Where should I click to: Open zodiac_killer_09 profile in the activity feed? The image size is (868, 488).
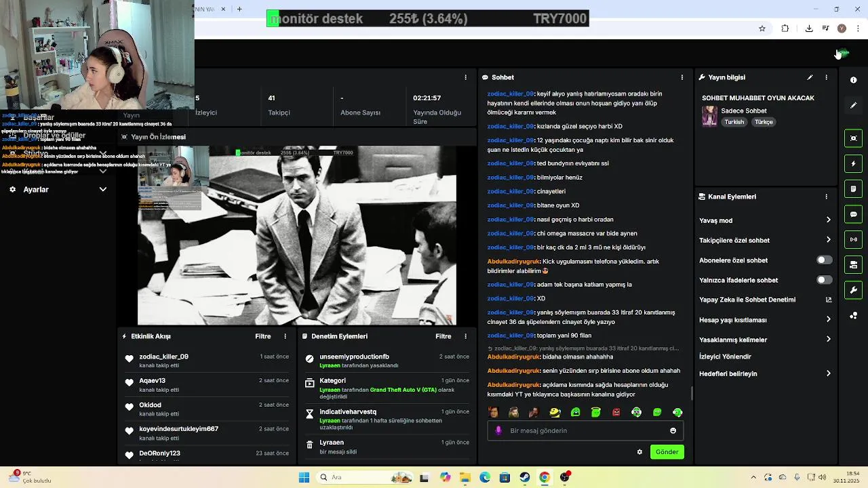pyautogui.click(x=163, y=357)
